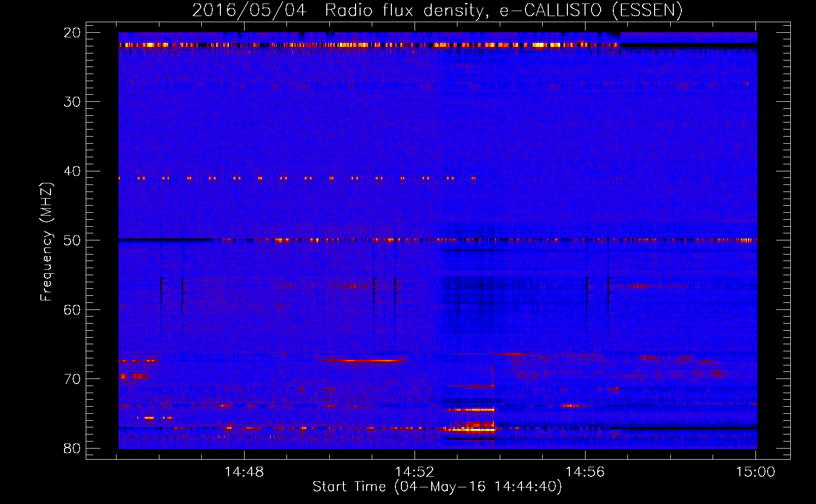Click the 15:00 time tick label
This screenshot has height=504, width=816.
[x=755, y=472]
